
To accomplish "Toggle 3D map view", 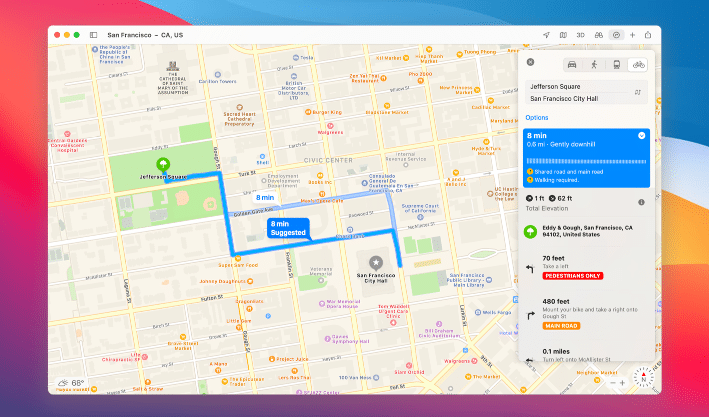I will point(580,34).
